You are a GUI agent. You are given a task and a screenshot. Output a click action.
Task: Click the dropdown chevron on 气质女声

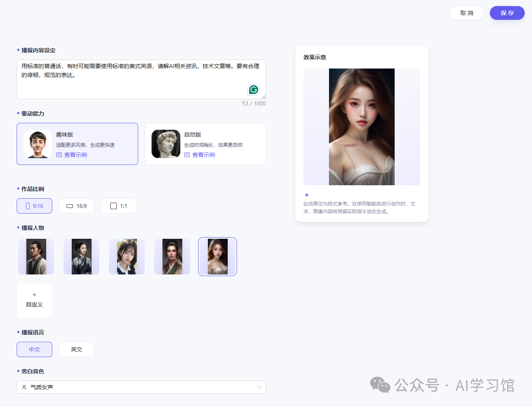click(x=259, y=387)
